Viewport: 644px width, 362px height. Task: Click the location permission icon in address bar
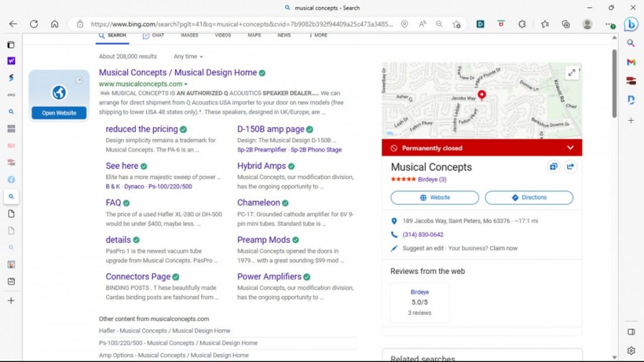tap(404, 24)
